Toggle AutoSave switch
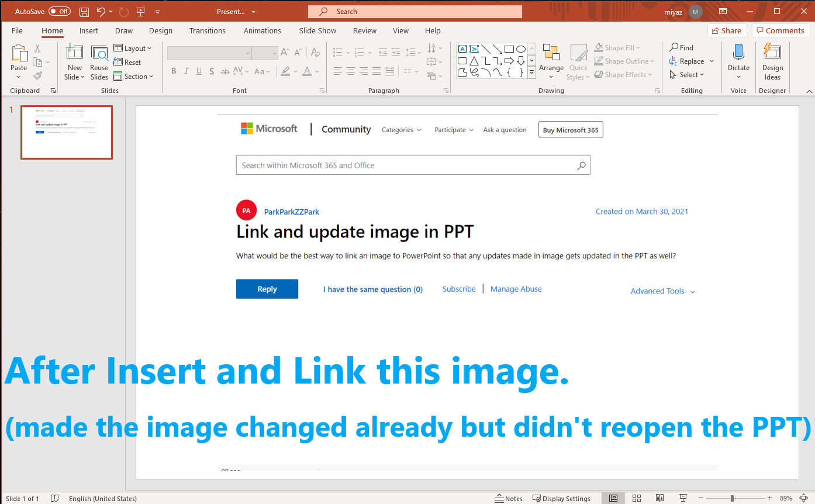This screenshot has width=815, height=504. [60, 12]
